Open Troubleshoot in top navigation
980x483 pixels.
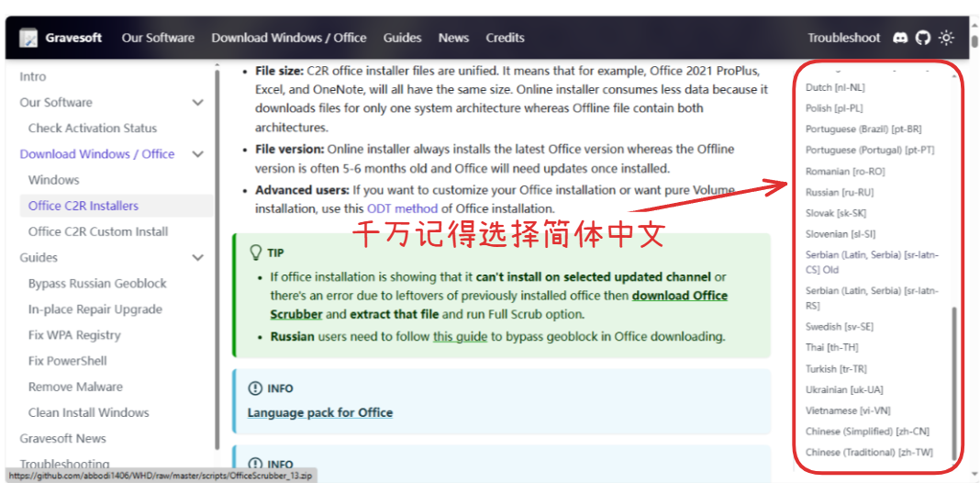(x=844, y=38)
